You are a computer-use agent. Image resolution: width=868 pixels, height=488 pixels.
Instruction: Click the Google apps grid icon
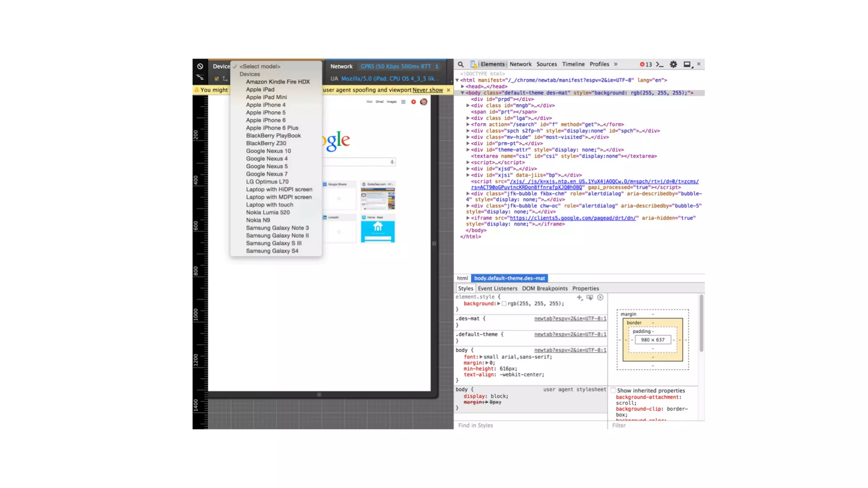pos(403,102)
